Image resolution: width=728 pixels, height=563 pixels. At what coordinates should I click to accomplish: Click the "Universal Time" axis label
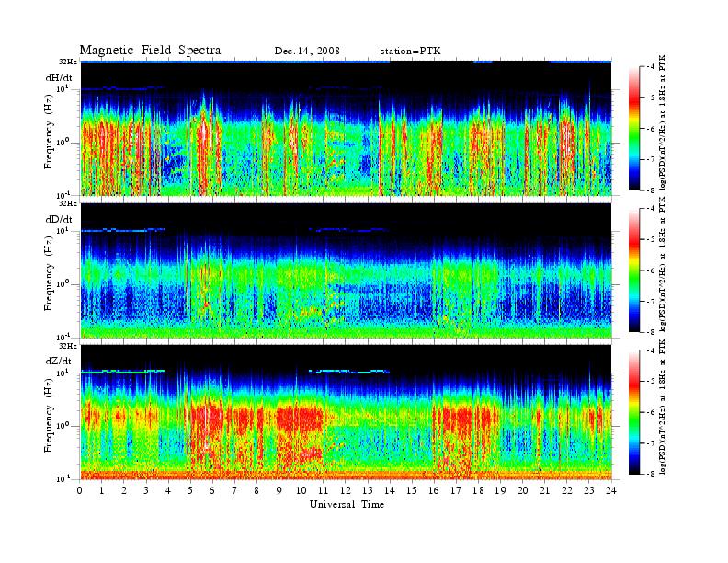point(347,504)
